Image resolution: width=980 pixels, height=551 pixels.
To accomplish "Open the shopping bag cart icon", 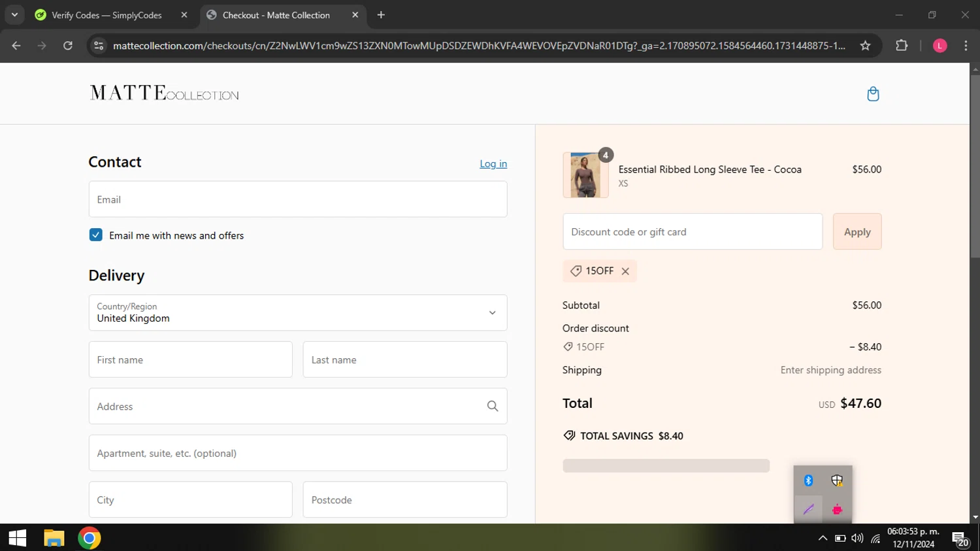I will point(873,94).
